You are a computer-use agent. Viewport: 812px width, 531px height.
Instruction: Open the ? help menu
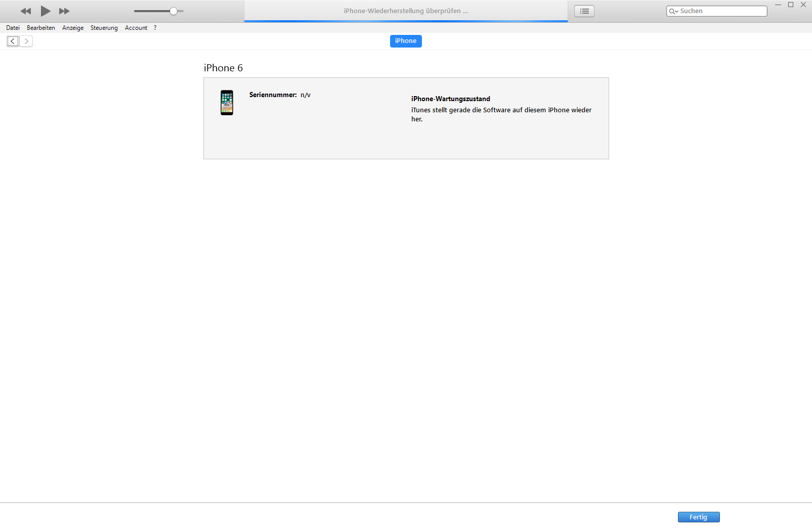pyautogui.click(x=155, y=28)
